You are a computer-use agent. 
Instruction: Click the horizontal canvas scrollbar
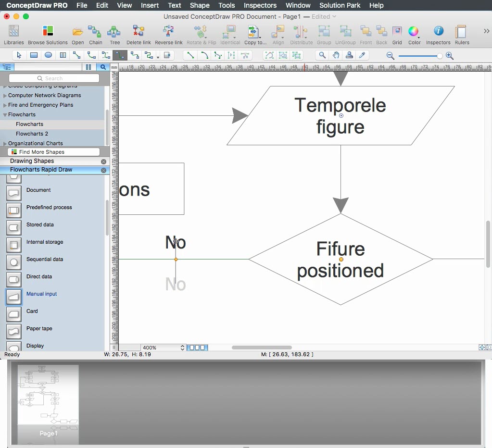[262, 348]
